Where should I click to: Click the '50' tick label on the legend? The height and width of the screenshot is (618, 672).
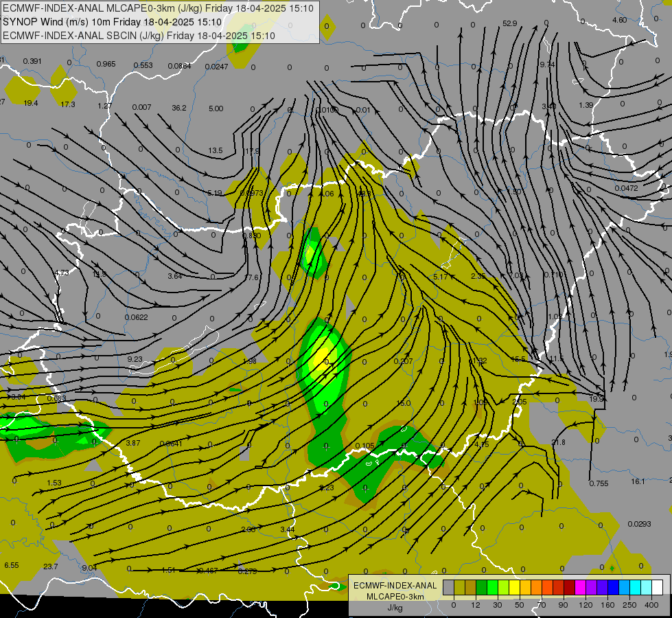coord(519,605)
